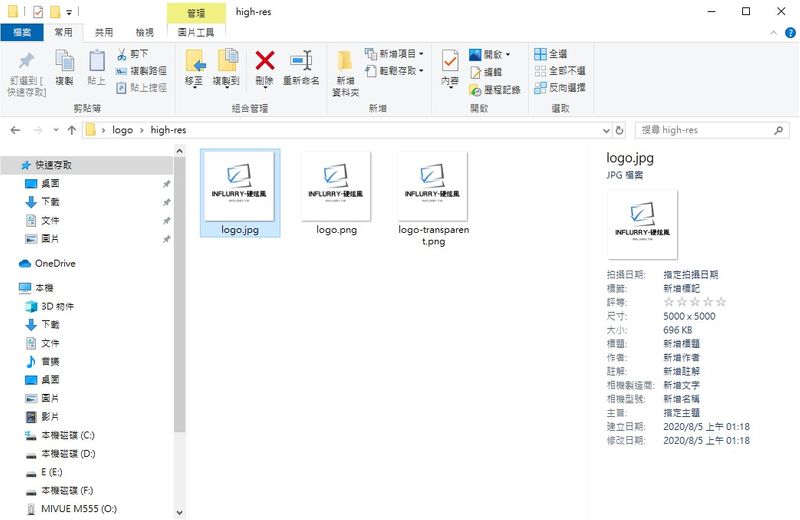
Task: Switch to the View tab
Action: (144, 33)
